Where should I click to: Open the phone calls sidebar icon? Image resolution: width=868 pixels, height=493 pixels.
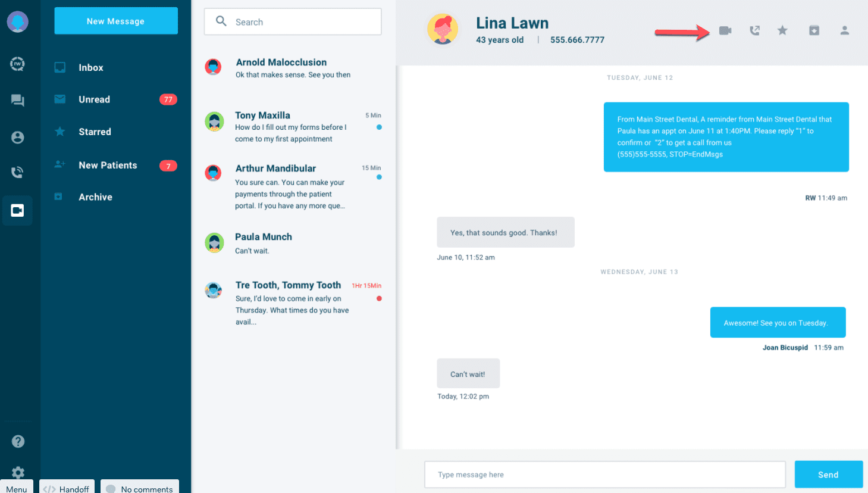18,173
